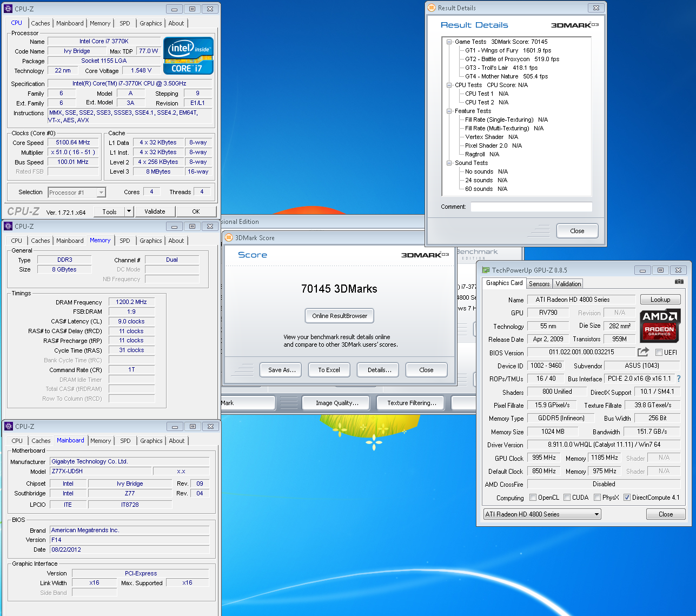Click the Mainboard CPU-Z window title icon
Viewport: 696px width, 616px height.
(x=8, y=426)
